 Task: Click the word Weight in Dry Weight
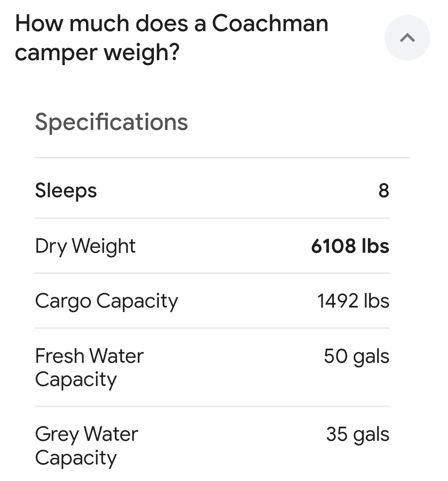click(x=103, y=246)
